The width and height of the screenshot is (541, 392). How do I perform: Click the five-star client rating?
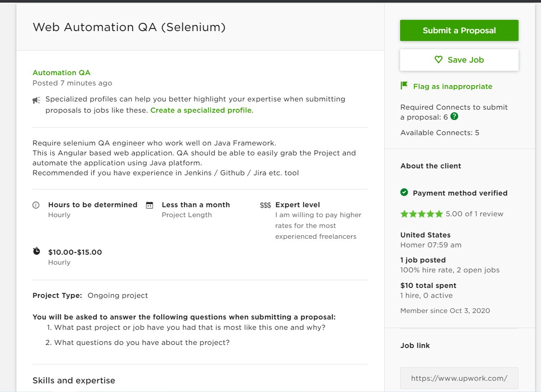(x=421, y=214)
